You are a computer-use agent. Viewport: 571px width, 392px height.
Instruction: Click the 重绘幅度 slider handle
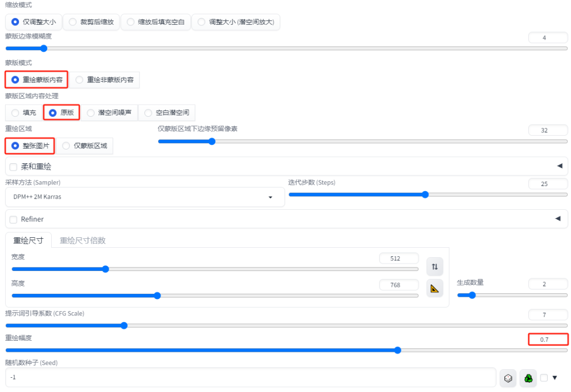(398, 350)
